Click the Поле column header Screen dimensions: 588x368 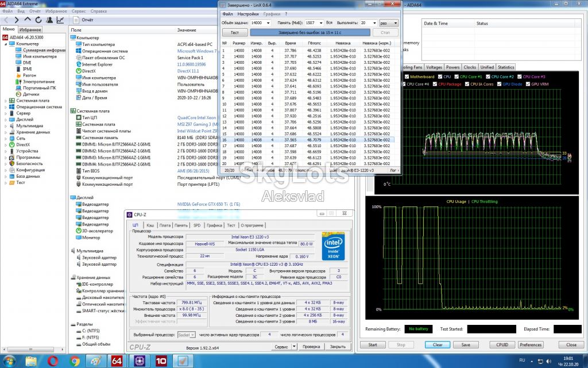point(76,30)
